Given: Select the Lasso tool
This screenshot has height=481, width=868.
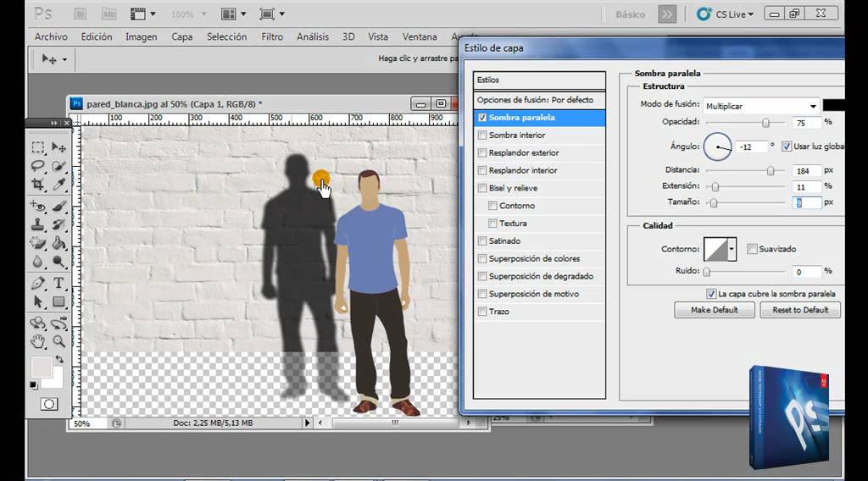Looking at the screenshot, I should click(x=37, y=166).
